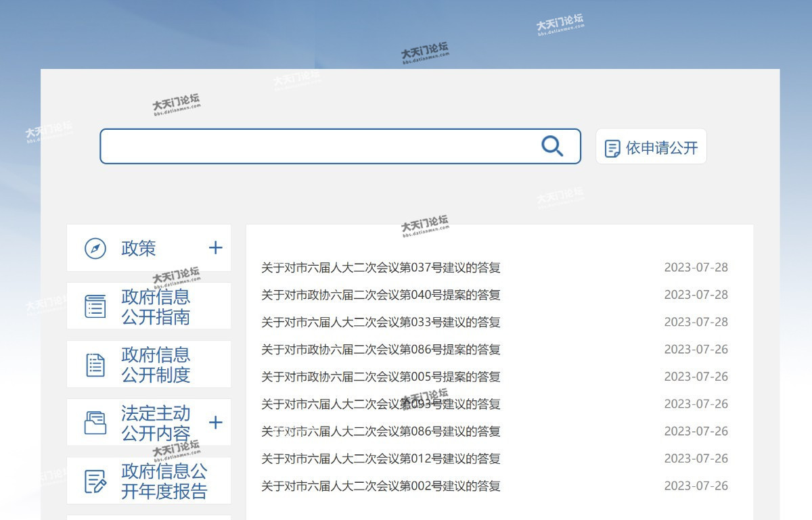This screenshot has height=520, width=812.
Task: Open reply to 人大 suggestion No. 033
Action: point(381,323)
